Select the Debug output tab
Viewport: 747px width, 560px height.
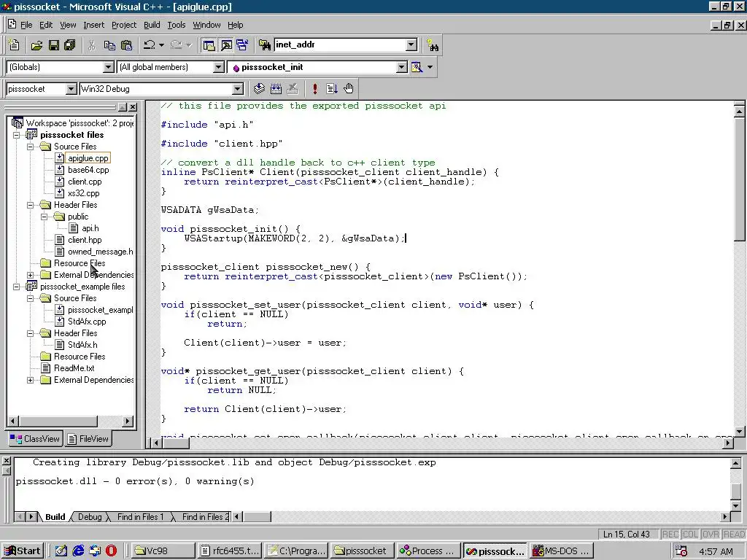(90, 517)
